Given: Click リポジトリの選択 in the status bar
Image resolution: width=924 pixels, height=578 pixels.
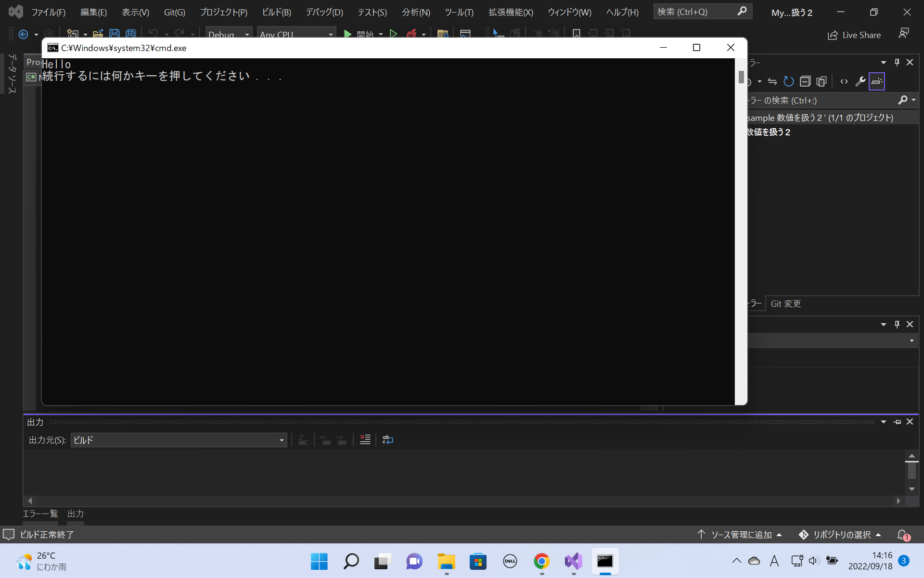Looking at the screenshot, I should coord(841,535).
